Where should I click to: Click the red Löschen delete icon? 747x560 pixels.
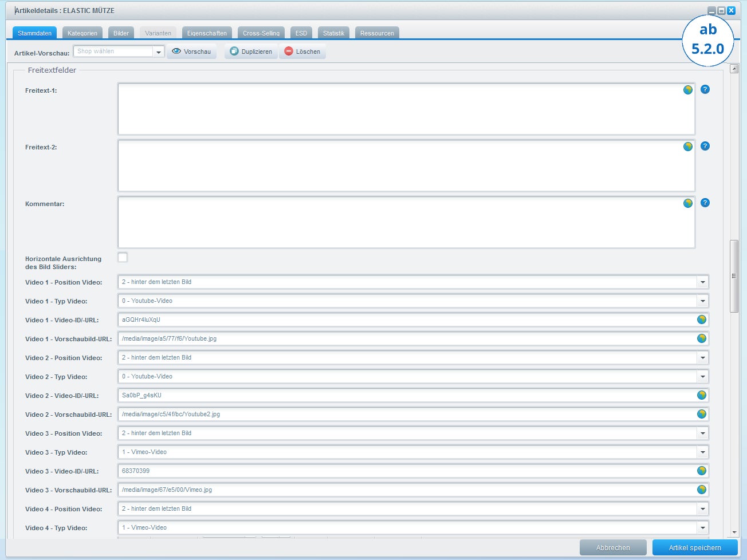pos(289,51)
